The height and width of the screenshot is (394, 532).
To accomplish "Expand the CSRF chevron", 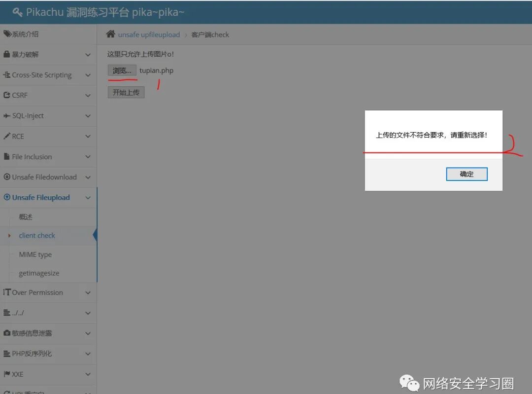I will click(x=88, y=96).
